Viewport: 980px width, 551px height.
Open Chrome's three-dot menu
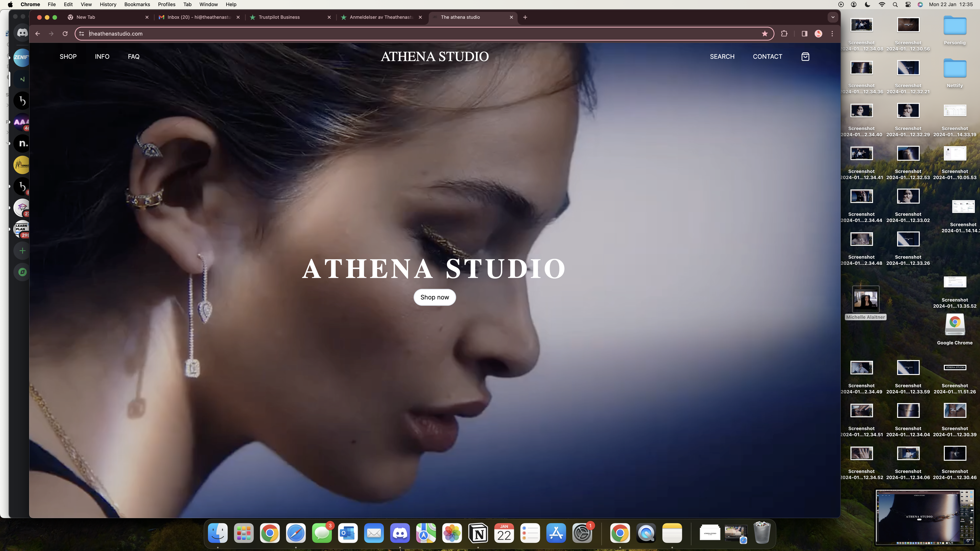tap(832, 33)
